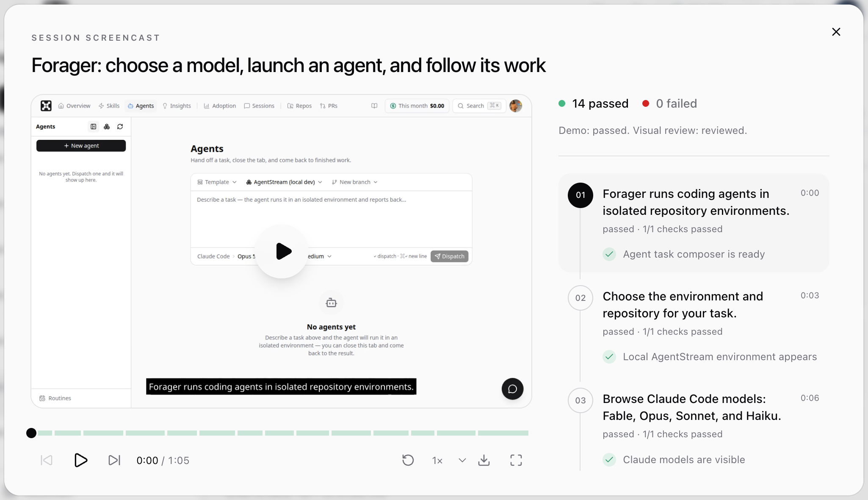
Task: Click the book docs icon in the top bar
Action: click(374, 106)
